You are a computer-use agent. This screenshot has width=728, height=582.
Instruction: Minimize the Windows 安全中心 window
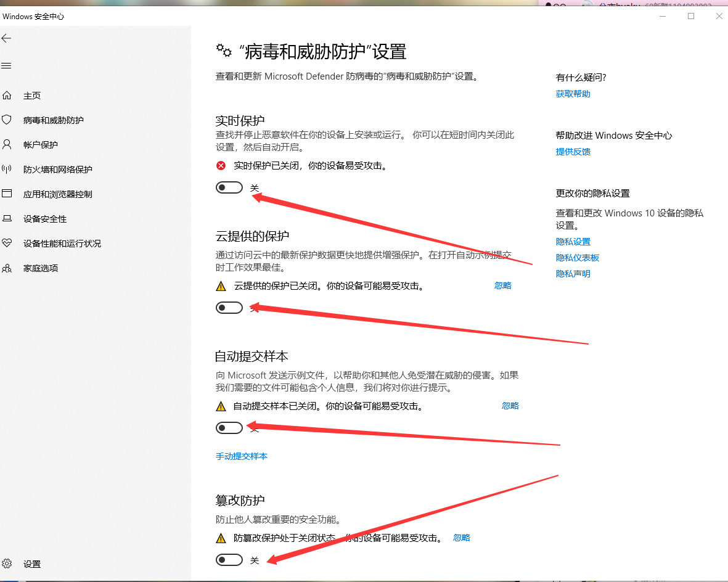coord(663,16)
